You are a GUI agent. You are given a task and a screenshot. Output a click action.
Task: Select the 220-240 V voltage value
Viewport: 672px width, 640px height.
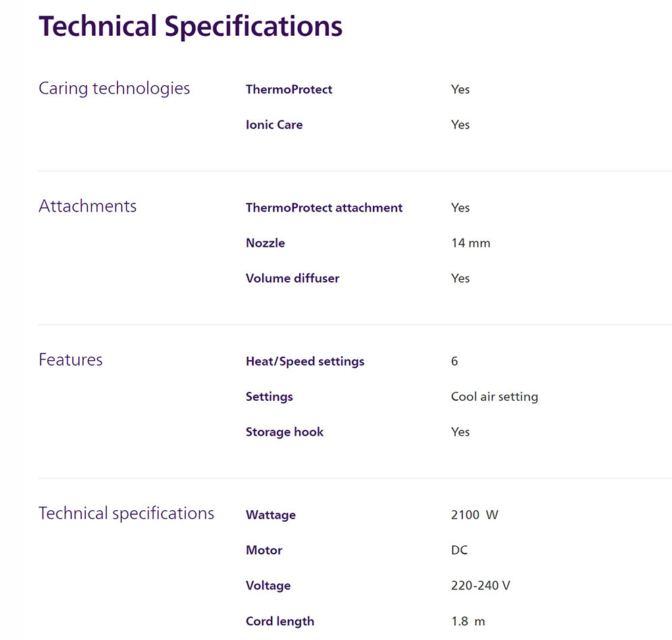(x=481, y=585)
